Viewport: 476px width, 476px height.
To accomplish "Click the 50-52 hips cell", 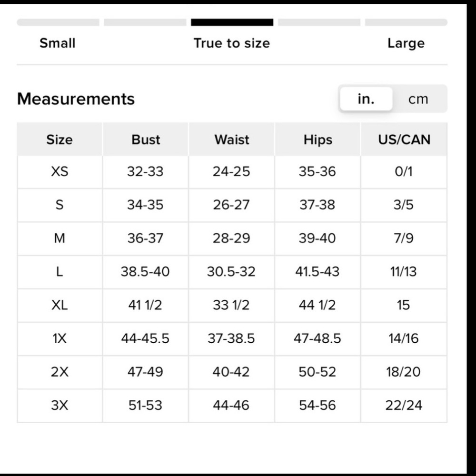I will (x=317, y=372).
